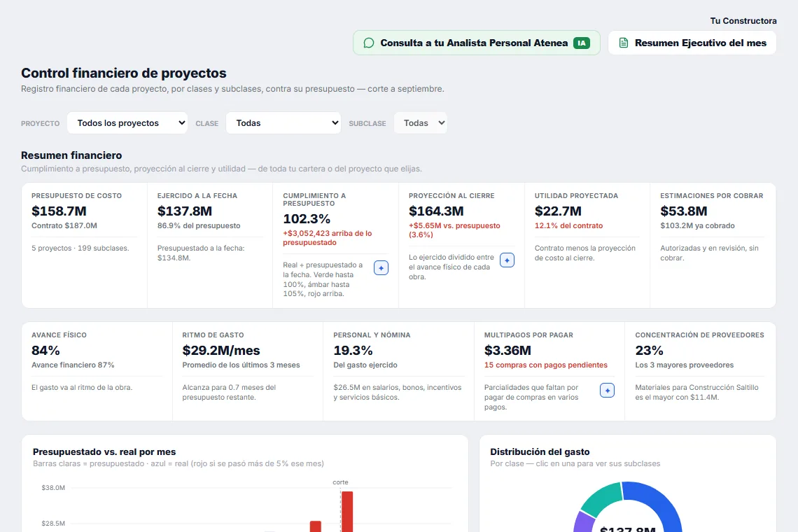Select the purple donut segment
Viewport: 798px width, 532px height.
583,522
